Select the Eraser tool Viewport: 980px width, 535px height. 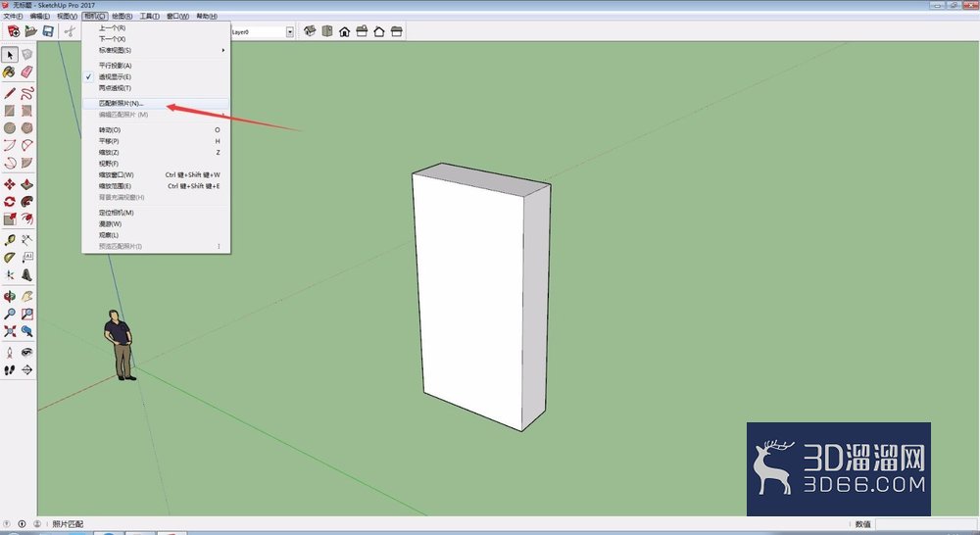[x=26, y=73]
